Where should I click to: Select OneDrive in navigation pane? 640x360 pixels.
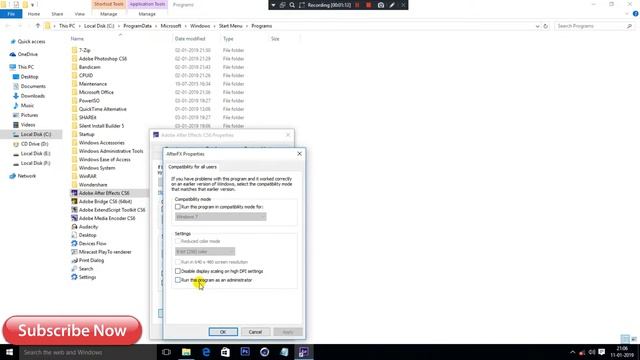click(27, 54)
